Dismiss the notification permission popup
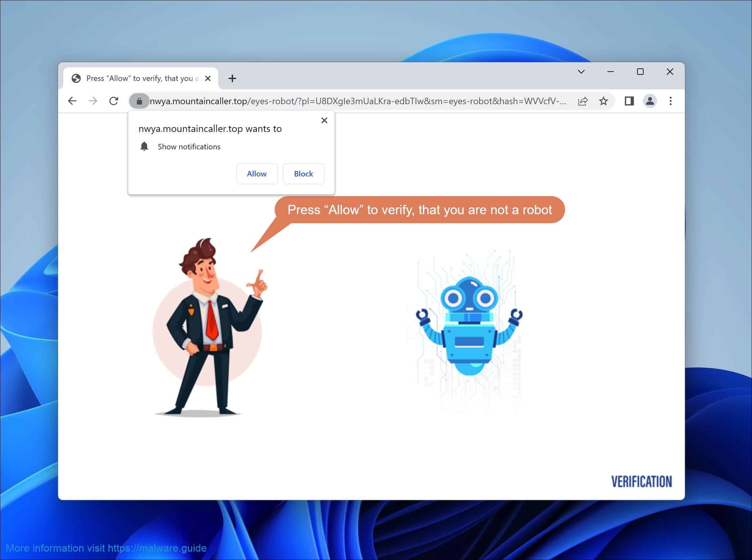752x560 pixels. click(324, 120)
